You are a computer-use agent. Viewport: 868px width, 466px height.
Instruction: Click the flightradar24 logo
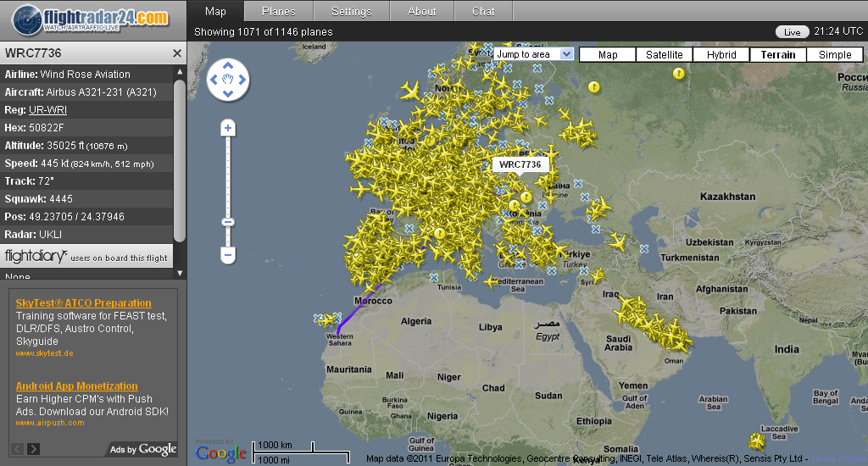[x=91, y=19]
